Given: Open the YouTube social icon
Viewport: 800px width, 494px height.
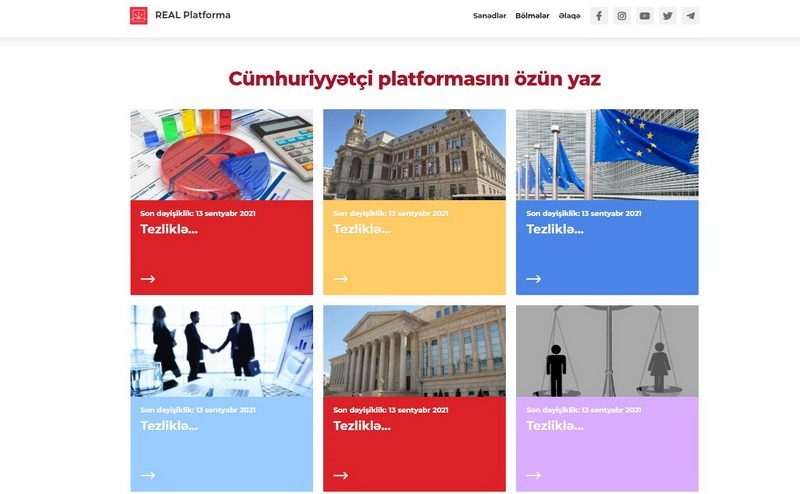Looking at the screenshot, I should pos(645,16).
